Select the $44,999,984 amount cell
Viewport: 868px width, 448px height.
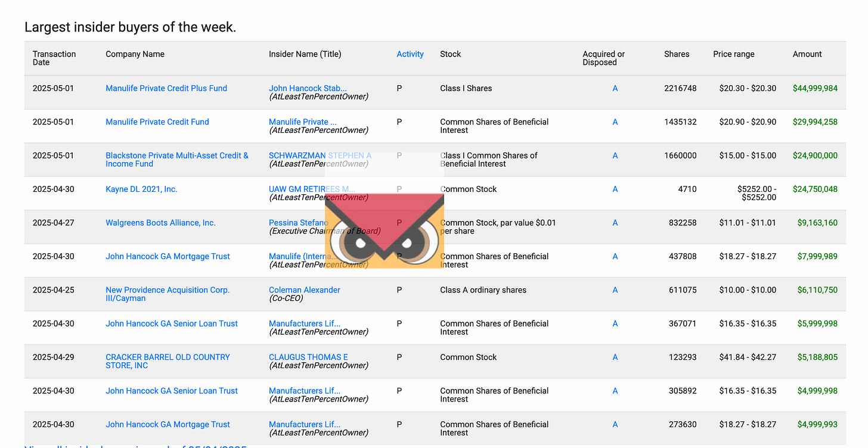[x=815, y=88]
